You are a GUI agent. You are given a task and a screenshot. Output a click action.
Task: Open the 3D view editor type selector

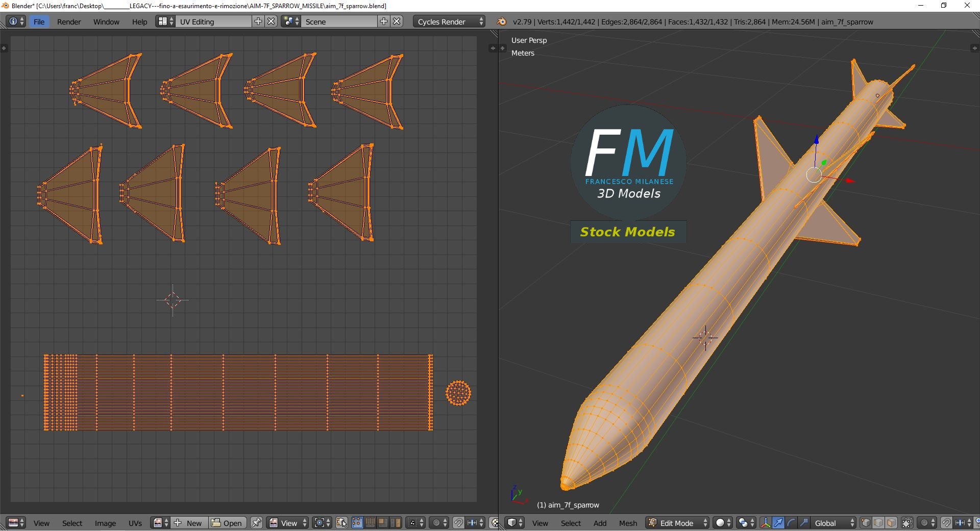(x=514, y=523)
